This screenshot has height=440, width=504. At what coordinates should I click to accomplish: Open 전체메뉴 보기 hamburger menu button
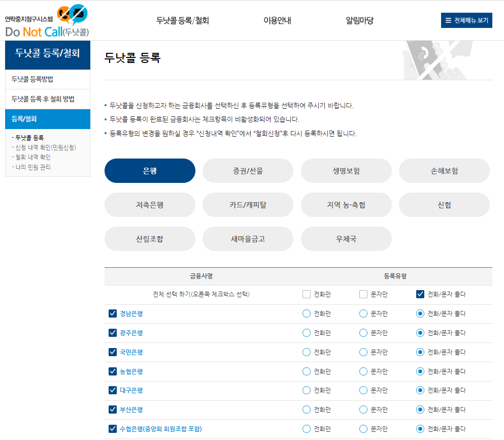(x=466, y=20)
